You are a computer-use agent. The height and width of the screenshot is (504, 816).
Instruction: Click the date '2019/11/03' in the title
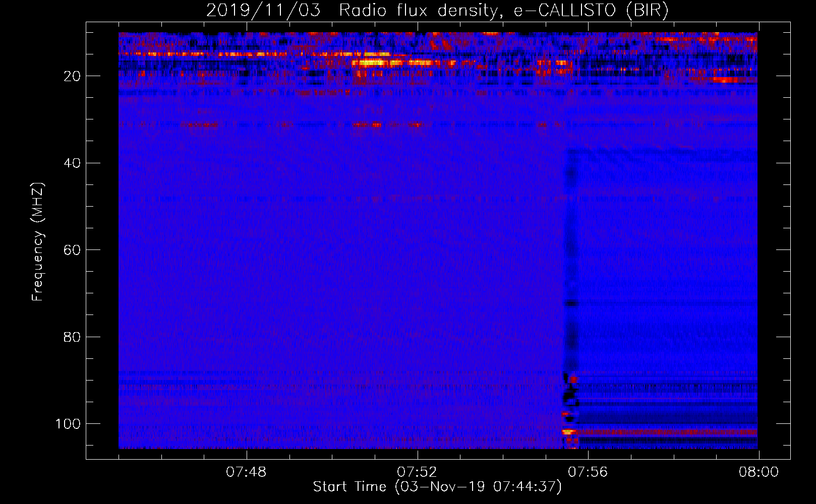(x=263, y=11)
